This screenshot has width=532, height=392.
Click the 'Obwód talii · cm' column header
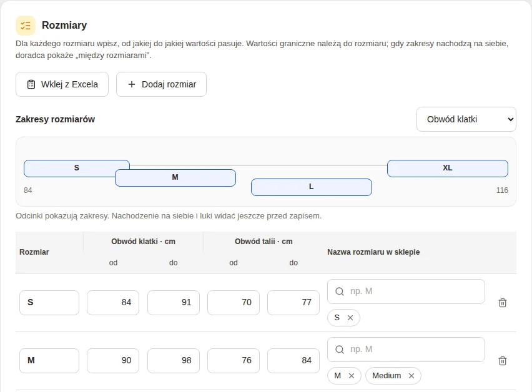coord(264,242)
